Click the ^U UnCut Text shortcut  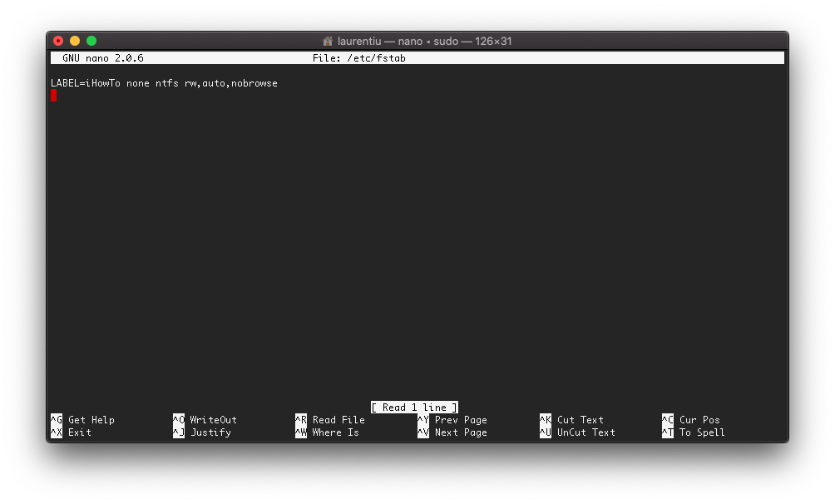(577, 432)
